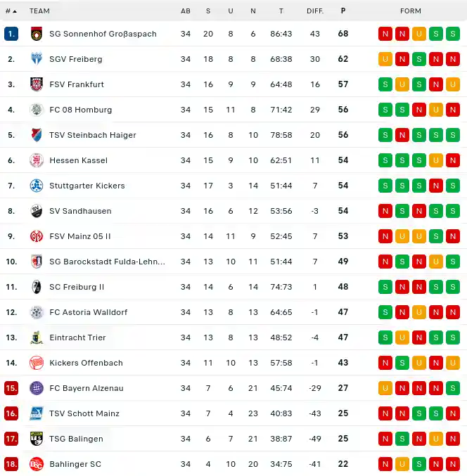This screenshot has width=467, height=476.
Task: Select the FORM column header
Action: tap(411, 11)
